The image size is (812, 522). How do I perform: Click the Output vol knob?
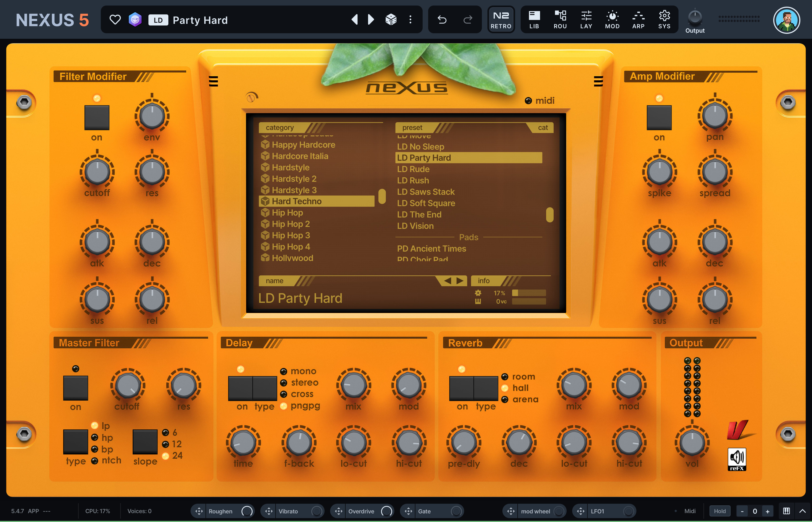click(692, 443)
